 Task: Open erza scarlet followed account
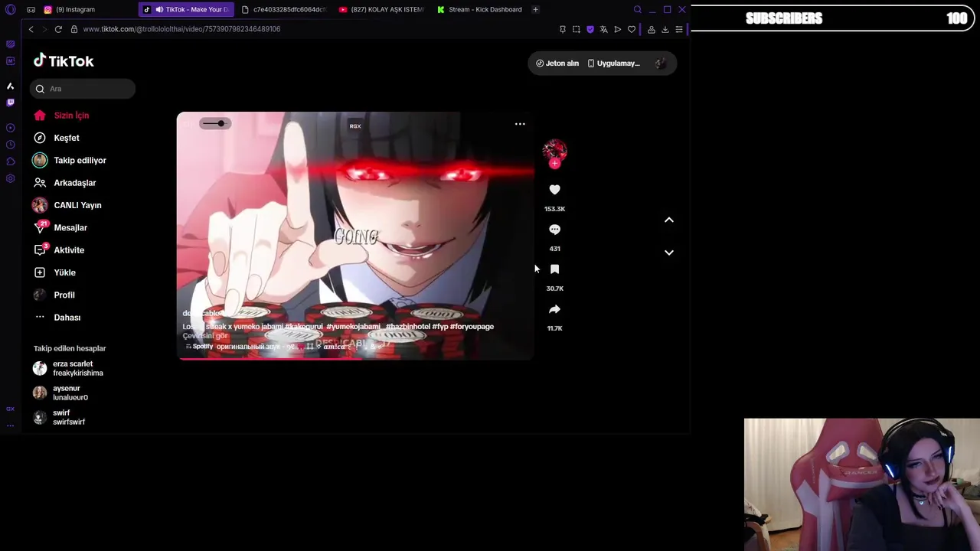click(x=68, y=369)
